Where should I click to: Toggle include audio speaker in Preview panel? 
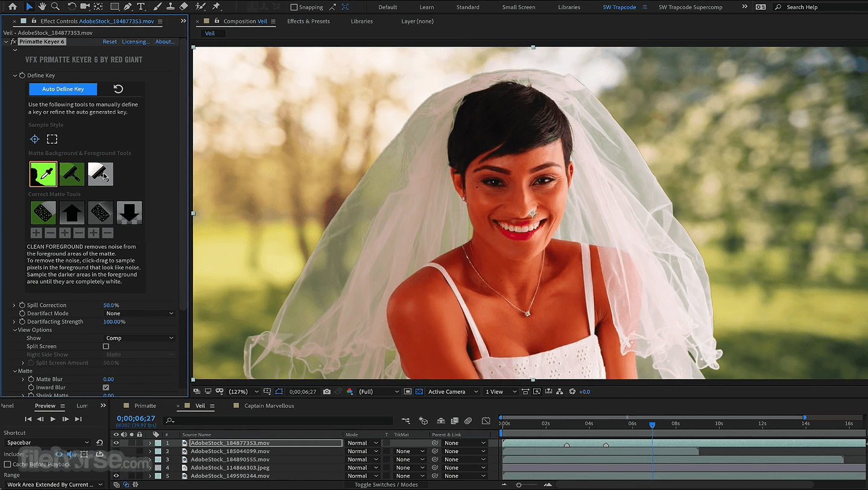pos(71,454)
